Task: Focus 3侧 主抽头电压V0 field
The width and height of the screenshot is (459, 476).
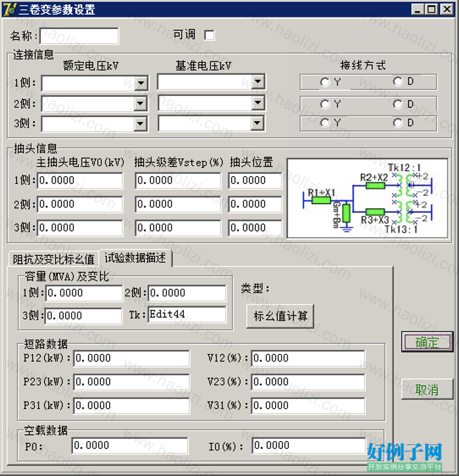Action: (80, 228)
